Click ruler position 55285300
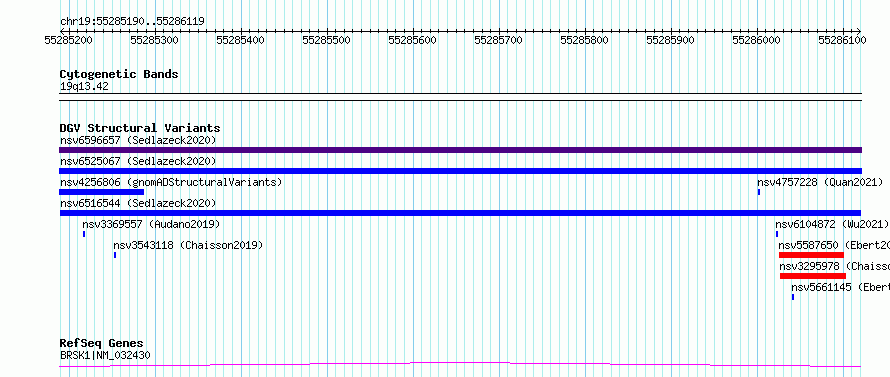The image size is (890, 377). click(x=154, y=40)
